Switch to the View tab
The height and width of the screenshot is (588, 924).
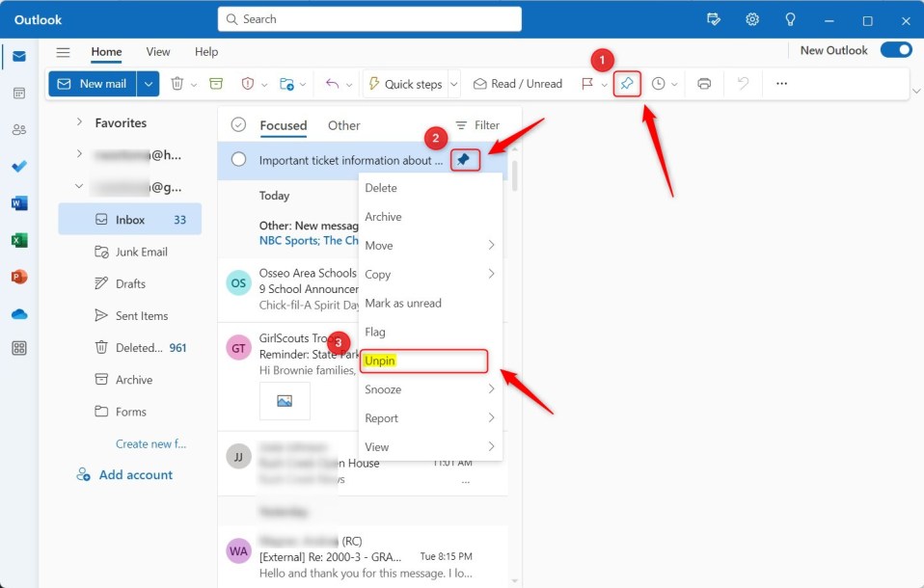[157, 52]
